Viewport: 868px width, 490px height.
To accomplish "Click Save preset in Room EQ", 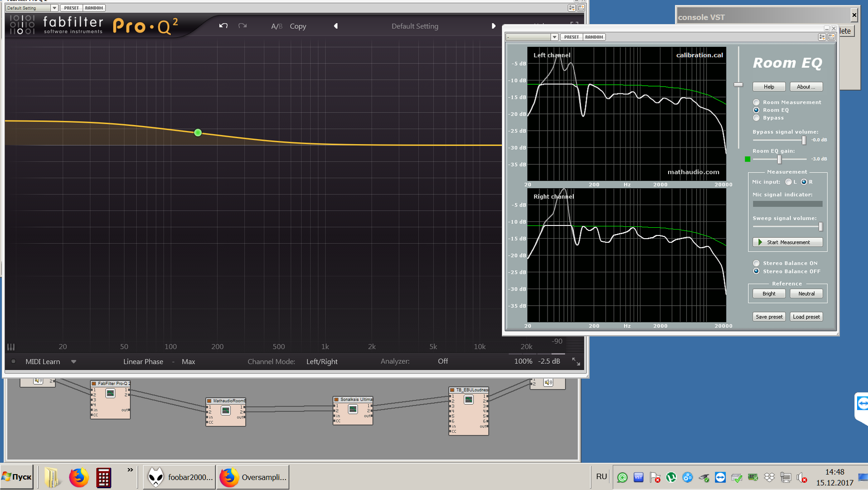I will pos(769,317).
